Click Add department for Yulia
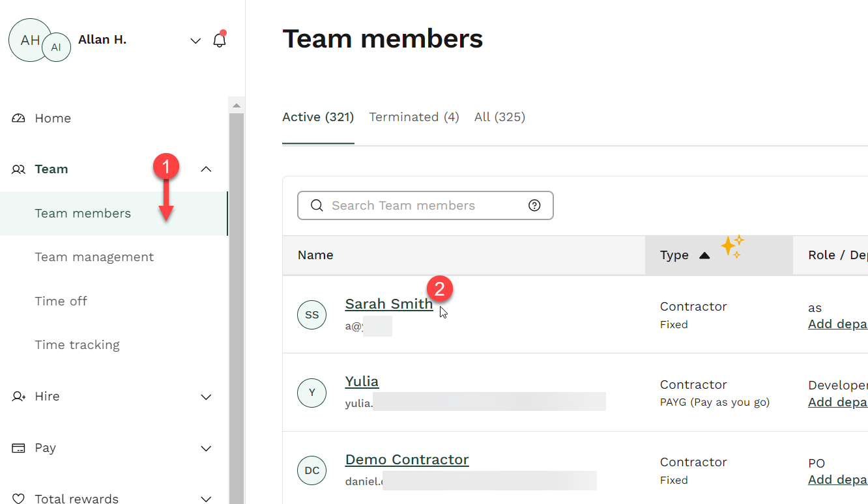The image size is (868, 504). pyautogui.click(x=837, y=402)
